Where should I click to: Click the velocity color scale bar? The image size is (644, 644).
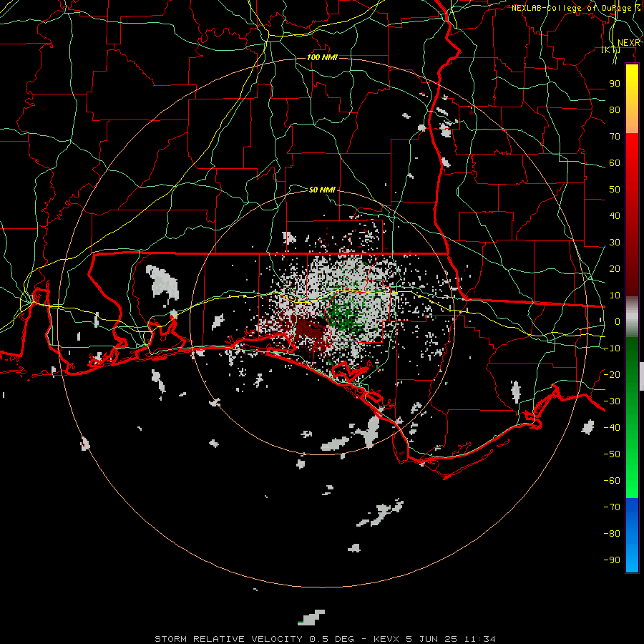coord(632,318)
